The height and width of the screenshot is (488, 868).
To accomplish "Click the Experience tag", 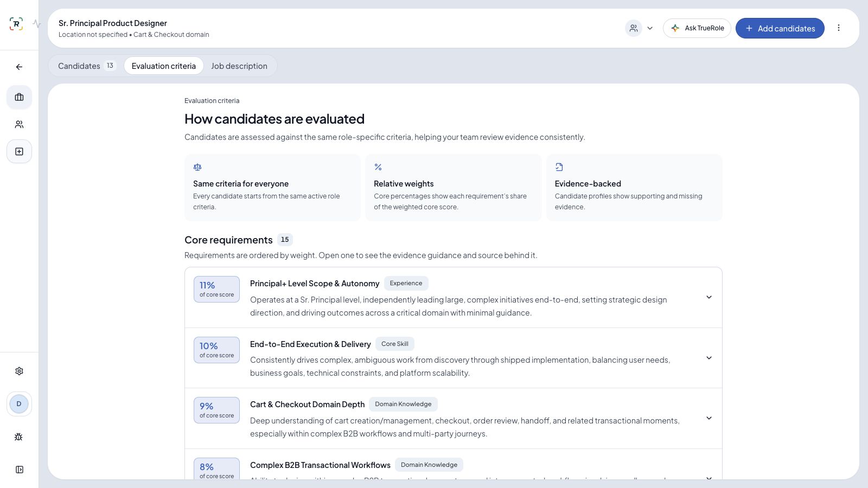I will pyautogui.click(x=406, y=283).
